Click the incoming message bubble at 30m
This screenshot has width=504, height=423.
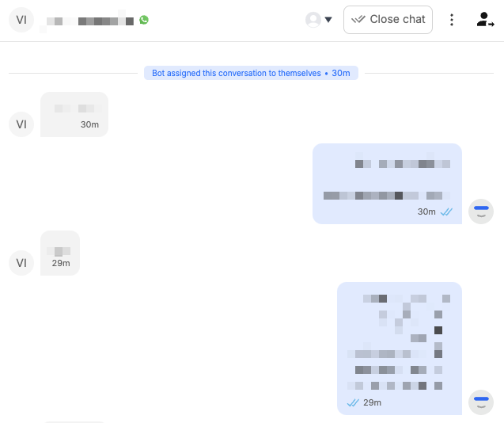coord(74,115)
